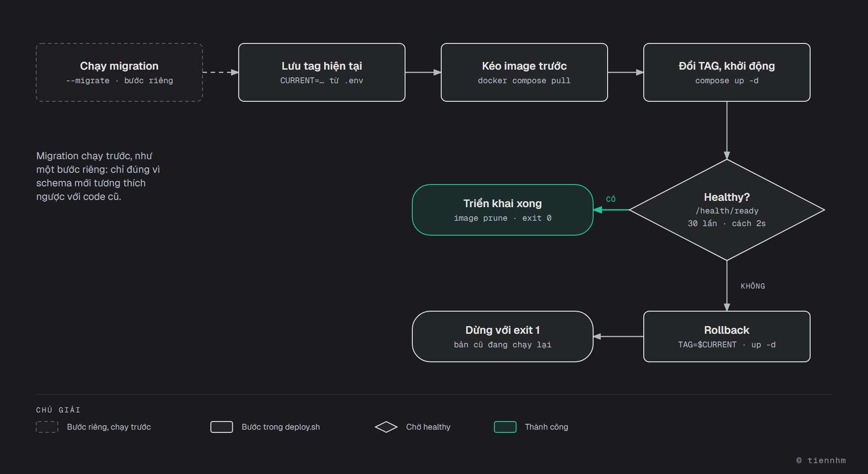Click the "© tiennhm" credit text
The image size is (868, 474).
821,460
